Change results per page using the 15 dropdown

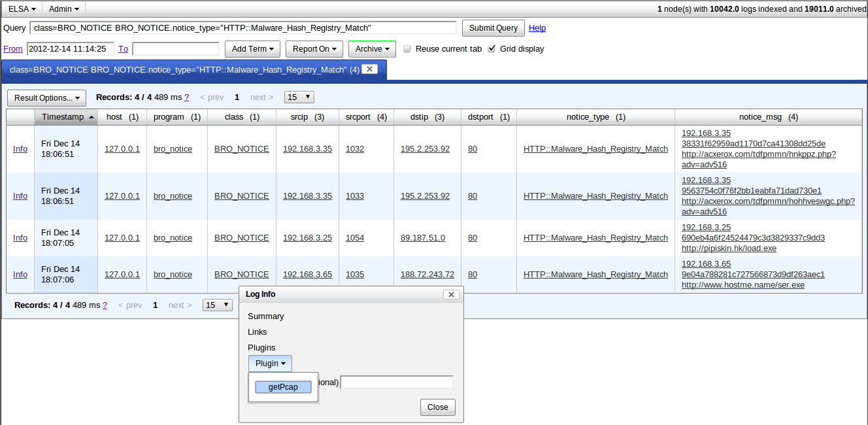(x=298, y=96)
